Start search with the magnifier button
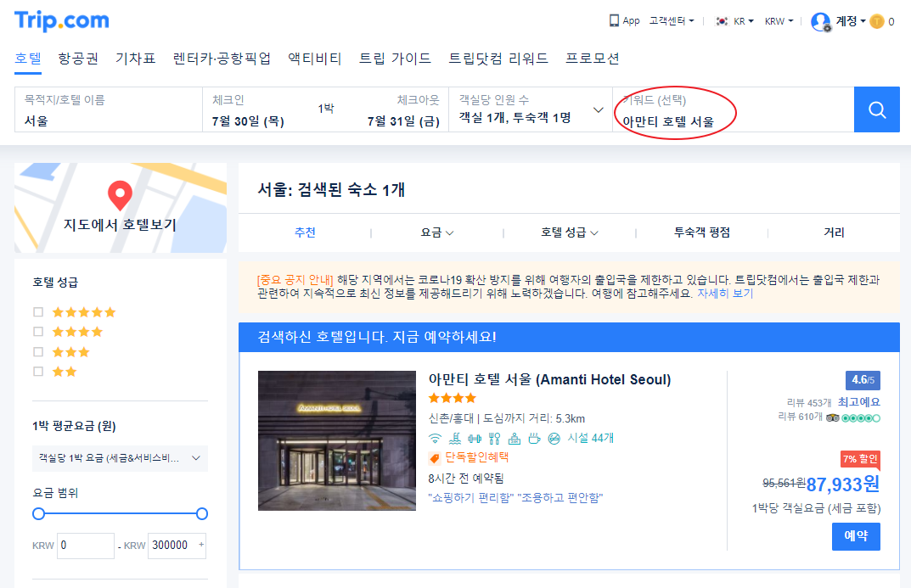The width and height of the screenshot is (911, 588). point(877,109)
